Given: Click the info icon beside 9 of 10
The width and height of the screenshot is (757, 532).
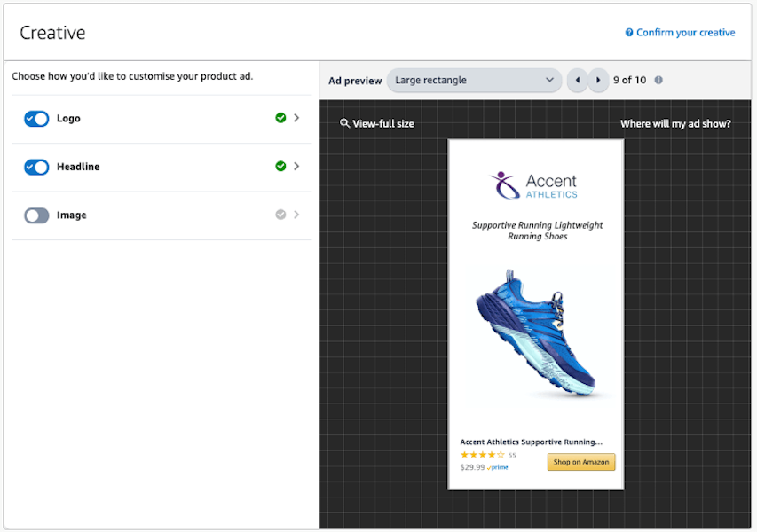Looking at the screenshot, I should 658,80.
